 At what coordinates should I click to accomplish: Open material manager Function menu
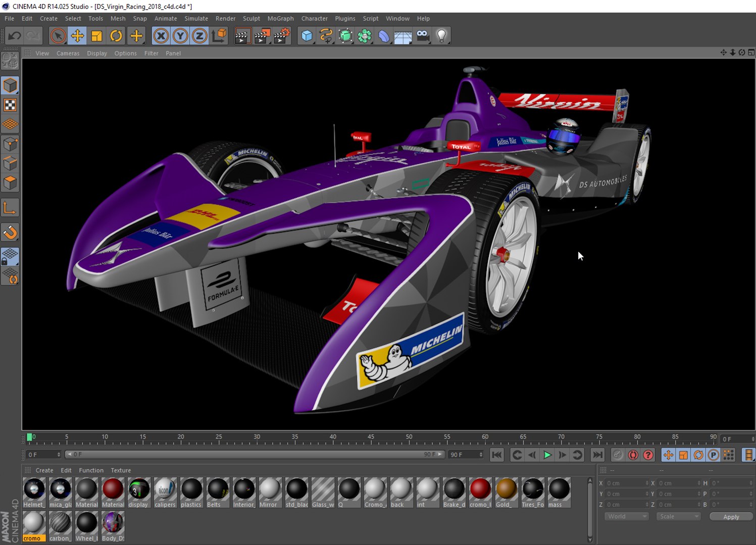[91, 470]
